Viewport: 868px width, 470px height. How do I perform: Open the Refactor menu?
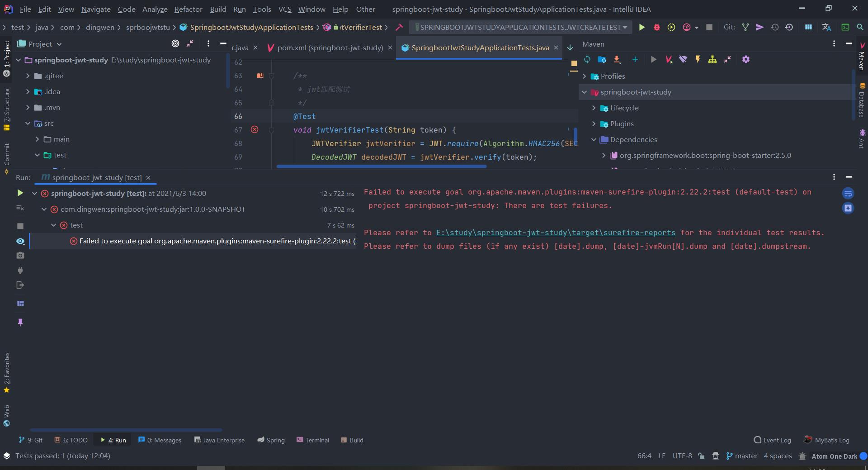(188, 9)
